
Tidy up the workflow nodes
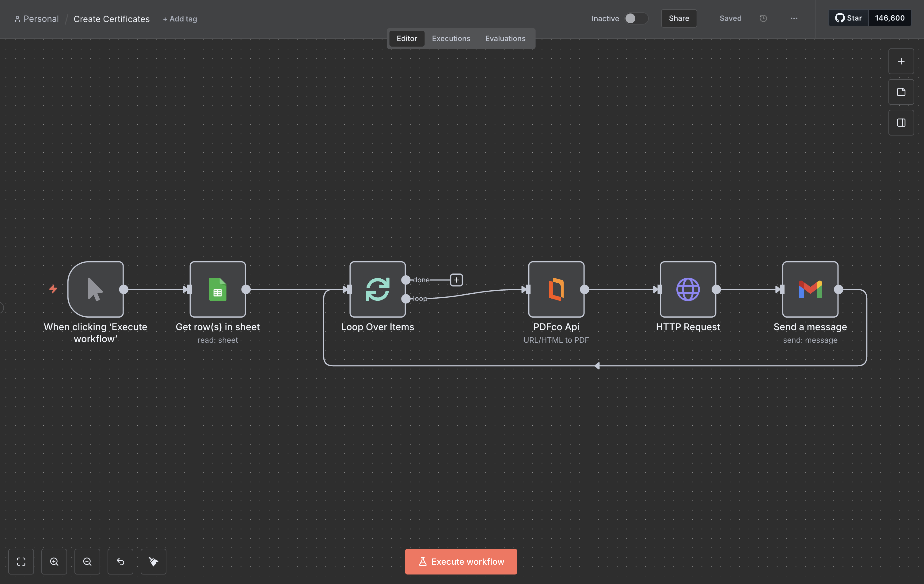[154, 561]
